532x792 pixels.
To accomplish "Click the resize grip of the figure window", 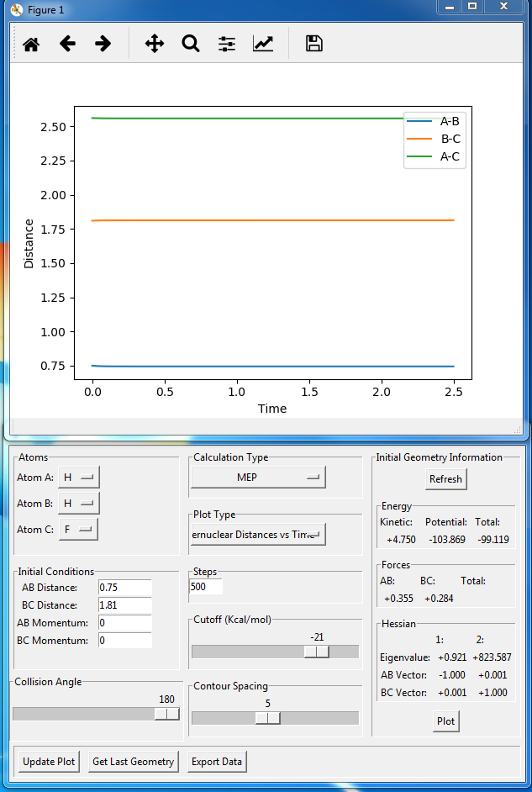I will pos(518,430).
